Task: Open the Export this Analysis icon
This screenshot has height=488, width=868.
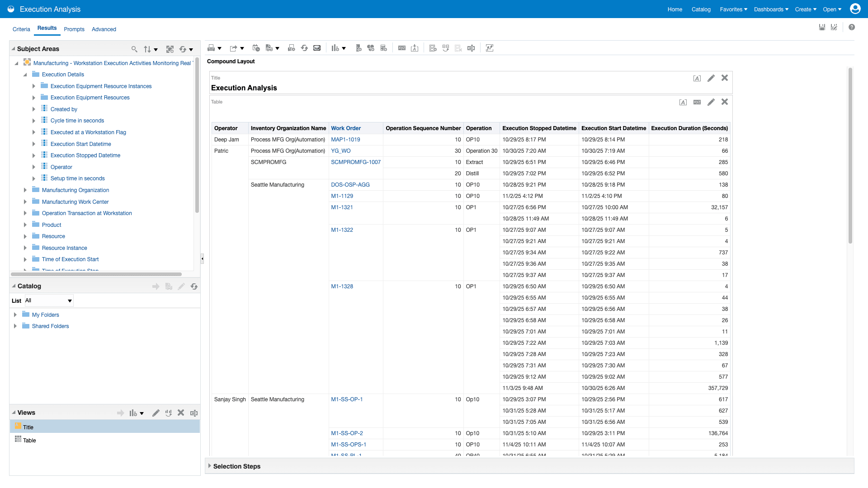Action: 233,48
